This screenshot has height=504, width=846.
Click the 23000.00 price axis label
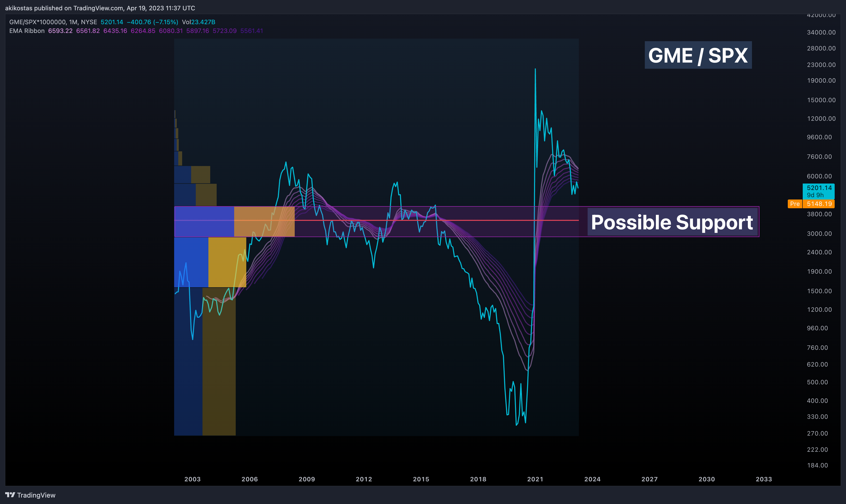tap(821, 65)
